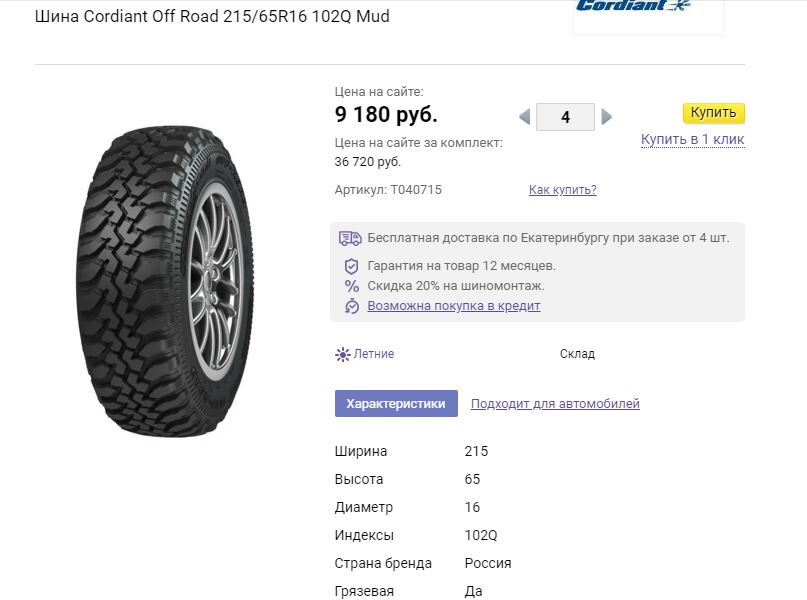The height and width of the screenshot is (600, 807).
Task: Click the article number T040715
Action: click(416, 190)
